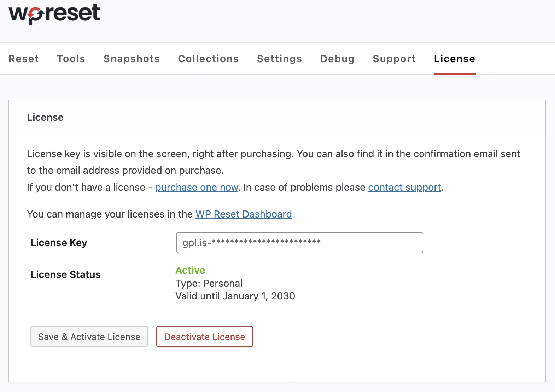Click the Deactivate License button

pyautogui.click(x=204, y=337)
